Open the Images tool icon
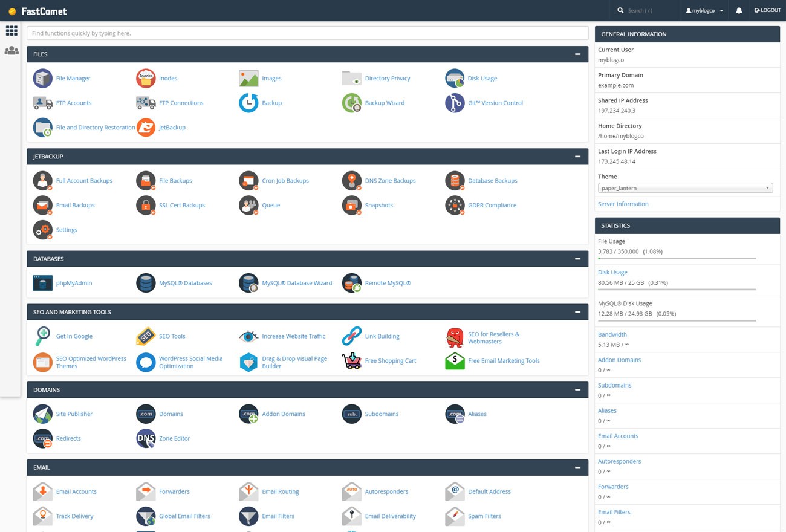This screenshot has height=532, width=786. pos(248,79)
